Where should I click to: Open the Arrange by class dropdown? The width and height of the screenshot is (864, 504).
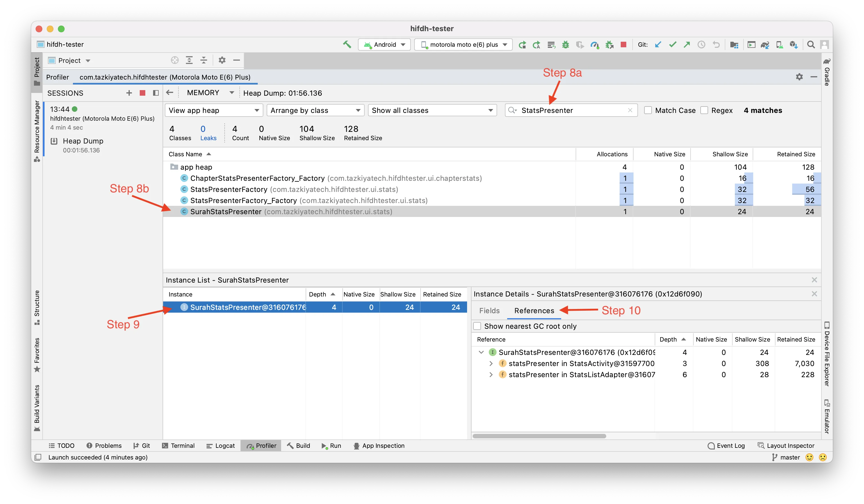point(315,110)
